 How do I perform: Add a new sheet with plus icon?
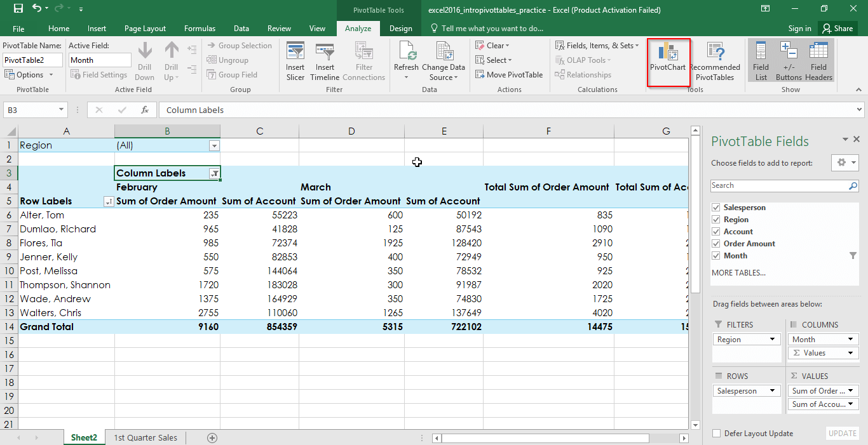(x=212, y=437)
